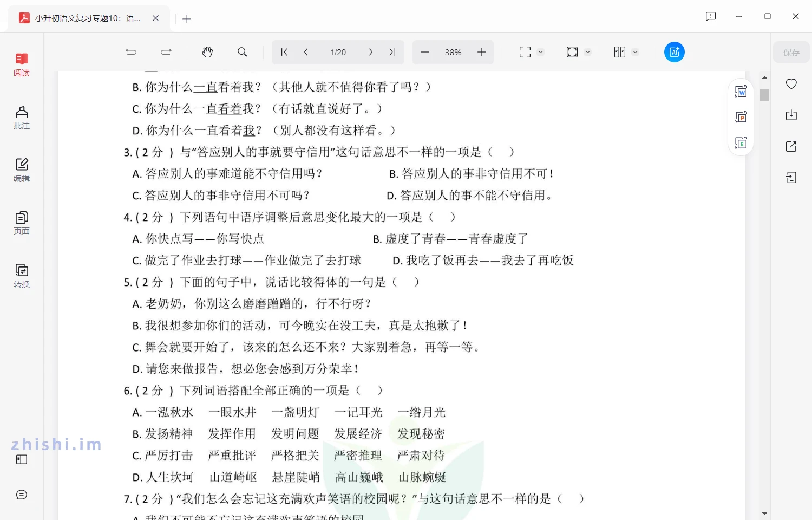Click the line "A. 老奶奶，你别这么磨磨蹭蹭的"

coord(252,304)
